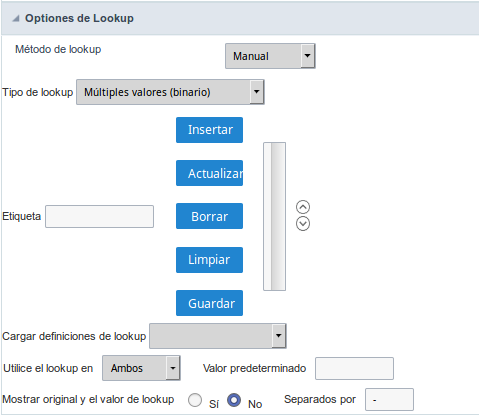Image resolution: width=479 pixels, height=415 pixels.
Task: Collapse the Optiones de Lookup section
Action: click(x=16, y=19)
